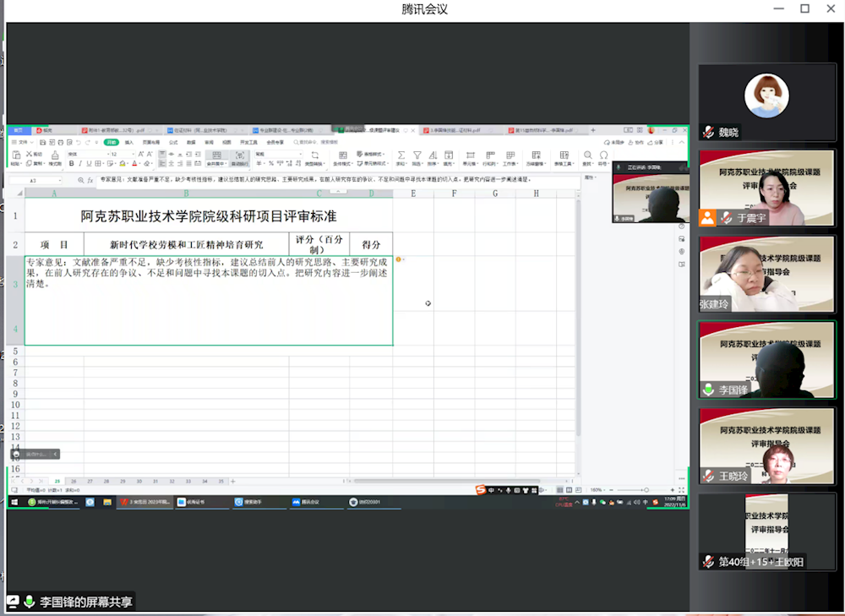
Task: Collapse the ribbon with the chevron arrow
Action: pyautogui.click(x=682, y=142)
